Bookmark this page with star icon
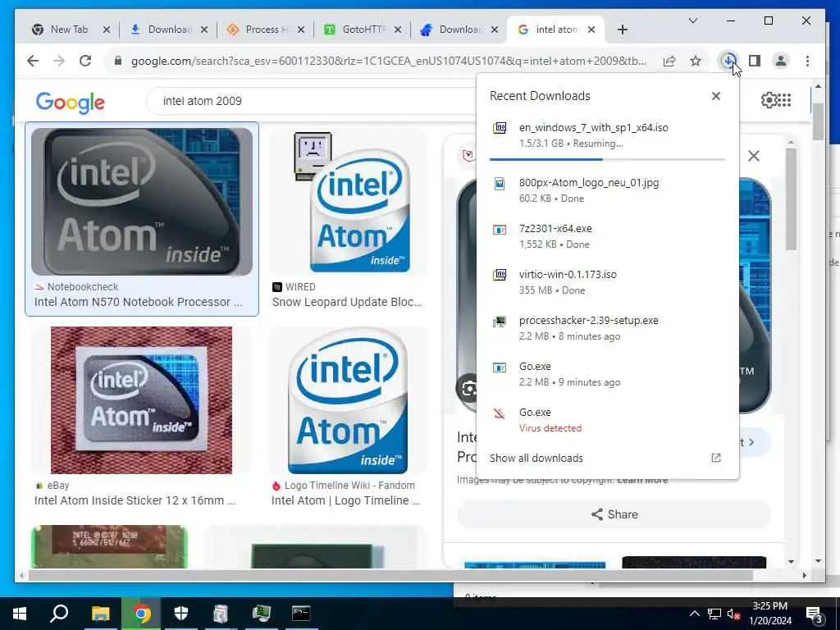This screenshot has width=840, height=630. pos(696,61)
